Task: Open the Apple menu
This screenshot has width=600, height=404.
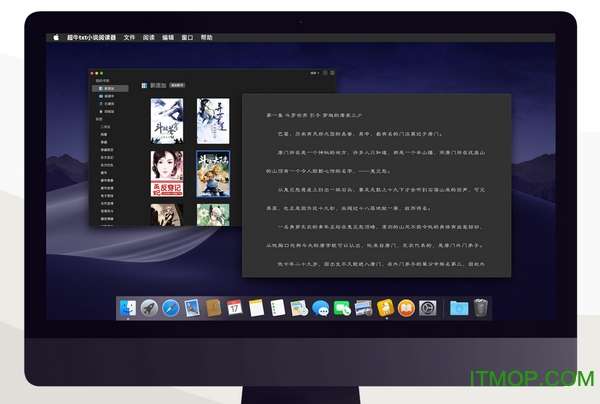Action: [56, 37]
